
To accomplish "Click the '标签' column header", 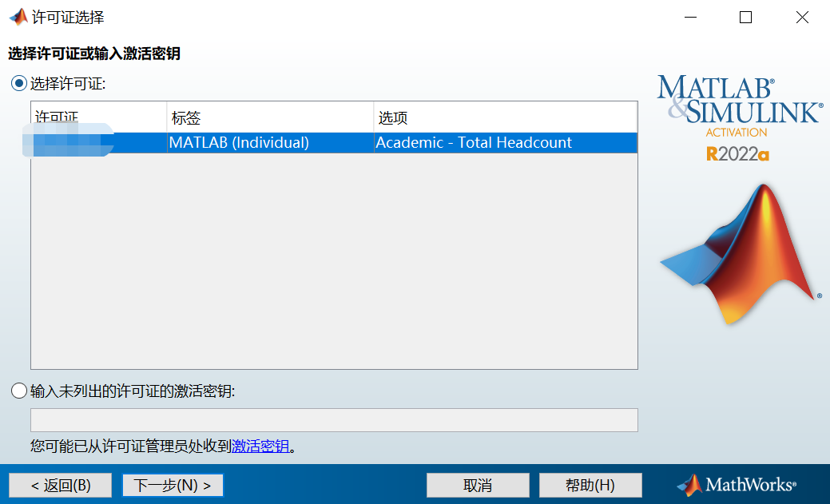I will tap(270, 117).
